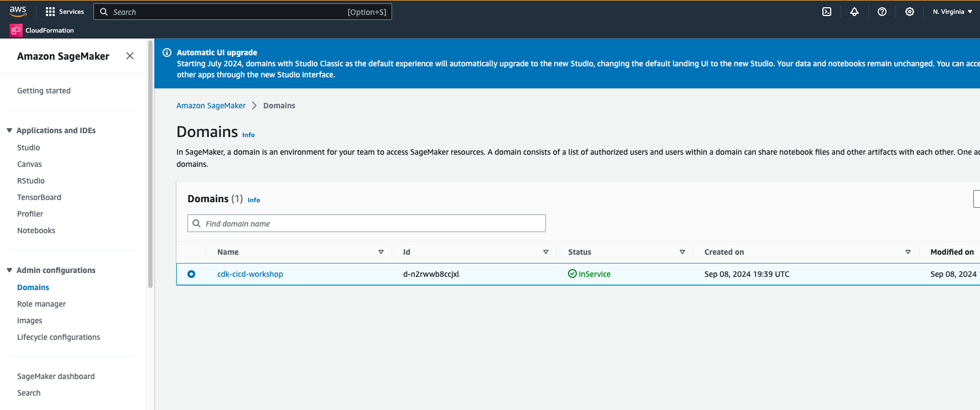Sort by the Name column arrow
The image size is (980, 410).
coord(381,252)
